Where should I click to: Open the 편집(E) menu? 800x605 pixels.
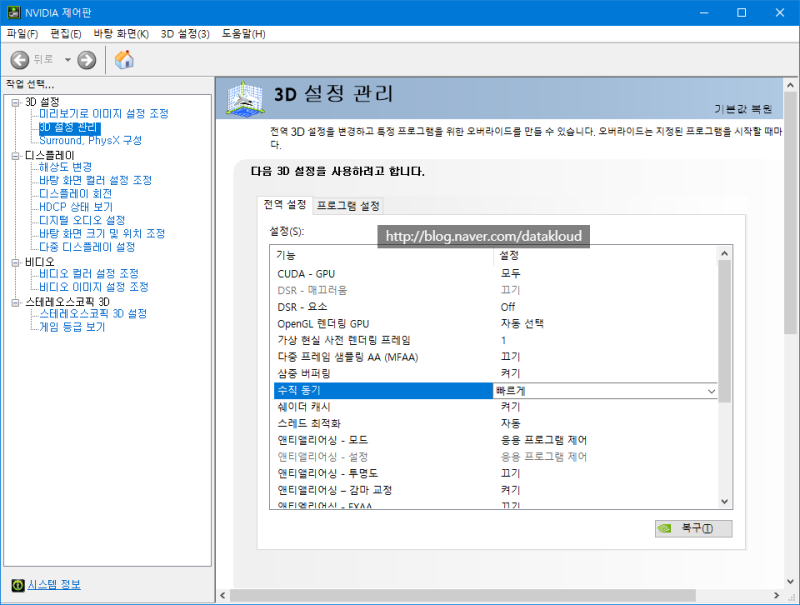[66, 34]
